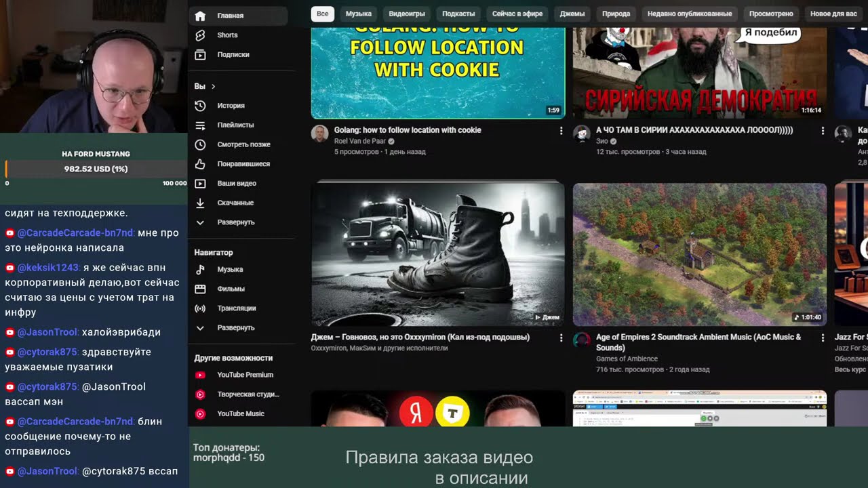
Task: Open the Смотреть позже clock icon
Action: point(200,144)
